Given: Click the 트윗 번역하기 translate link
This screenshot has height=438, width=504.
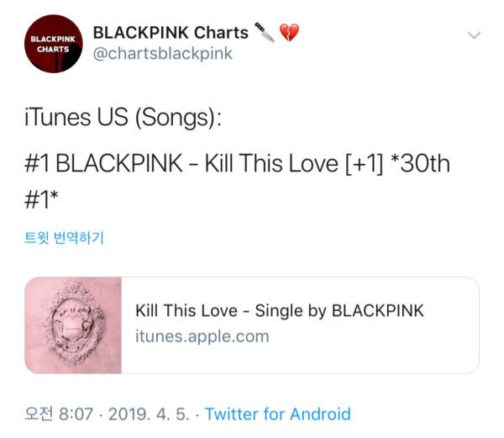Looking at the screenshot, I should pyautogui.click(x=64, y=238).
